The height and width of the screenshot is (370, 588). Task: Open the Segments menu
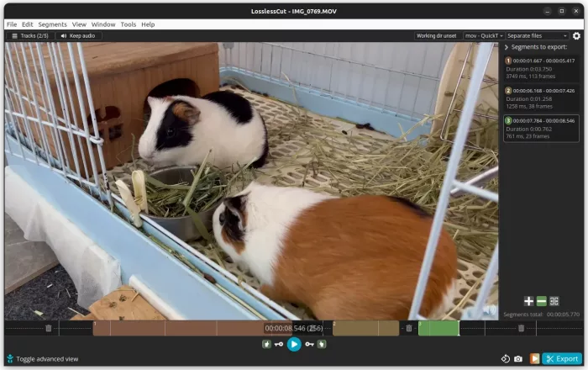[52, 24]
